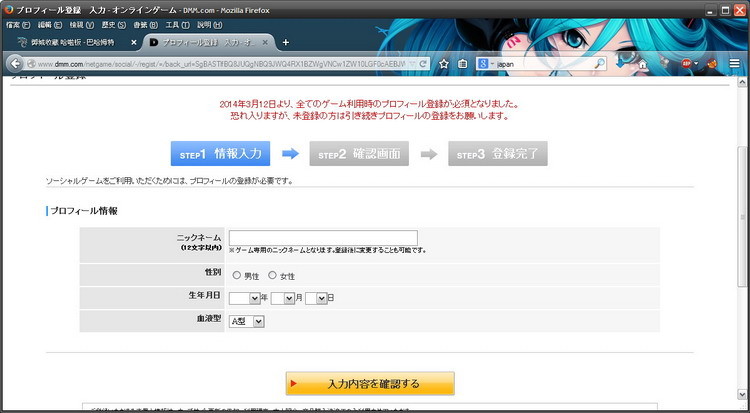Maximize the Firefox window
The image size is (750, 413).
coord(726,10)
